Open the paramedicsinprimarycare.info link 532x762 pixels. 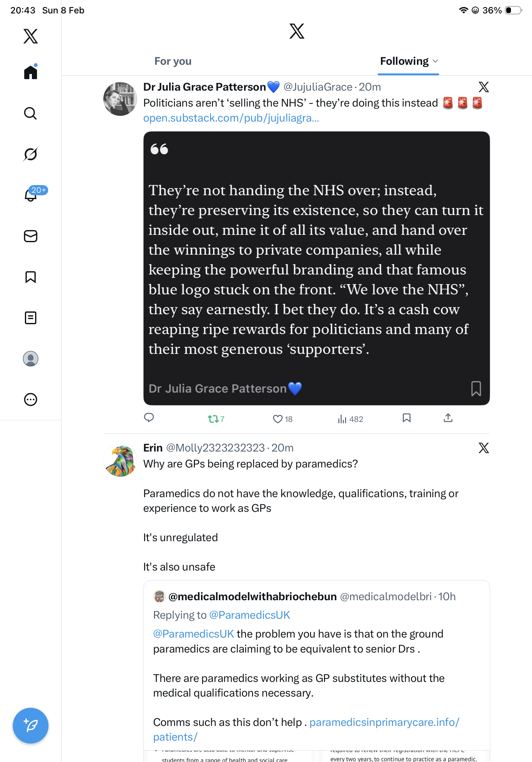pyautogui.click(x=384, y=722)
